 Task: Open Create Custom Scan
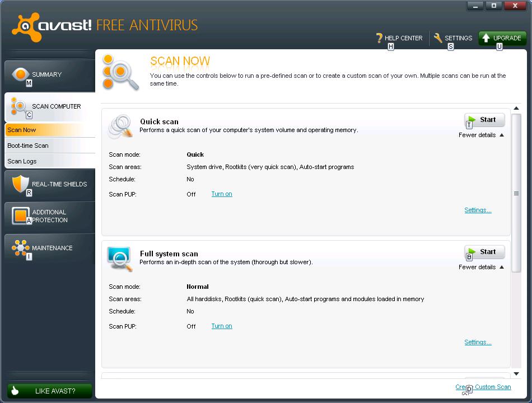pos(483,387)
